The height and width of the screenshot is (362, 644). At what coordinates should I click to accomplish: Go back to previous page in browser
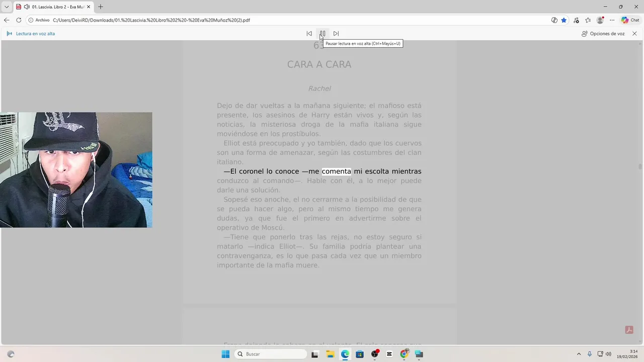7,20
